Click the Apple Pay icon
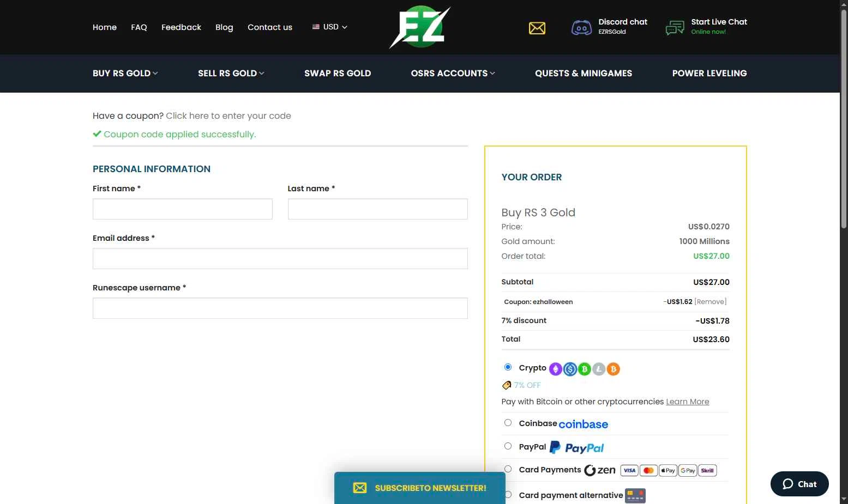 tap(668, 471)
